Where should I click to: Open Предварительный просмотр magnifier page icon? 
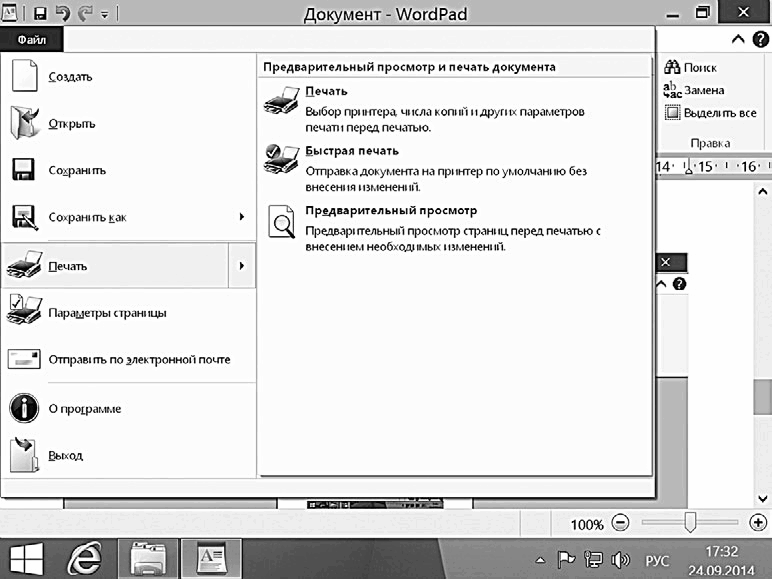tap(282, 222)
